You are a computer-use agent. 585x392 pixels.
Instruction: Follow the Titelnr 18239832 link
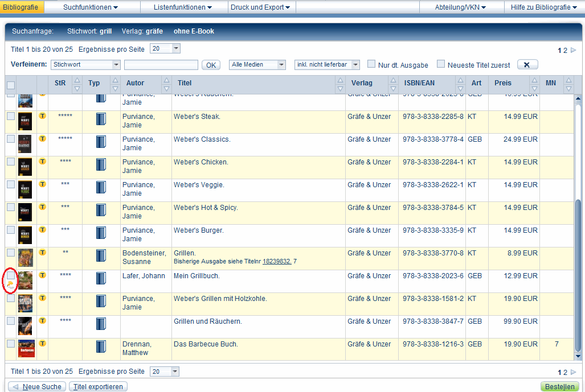coord(277,261)
